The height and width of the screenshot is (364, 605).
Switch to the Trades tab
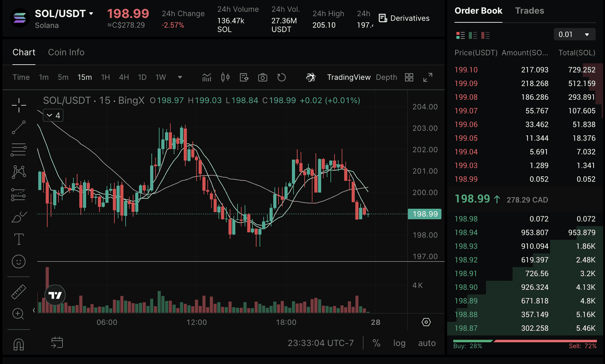pyautogui.click(x=529, y=11)
